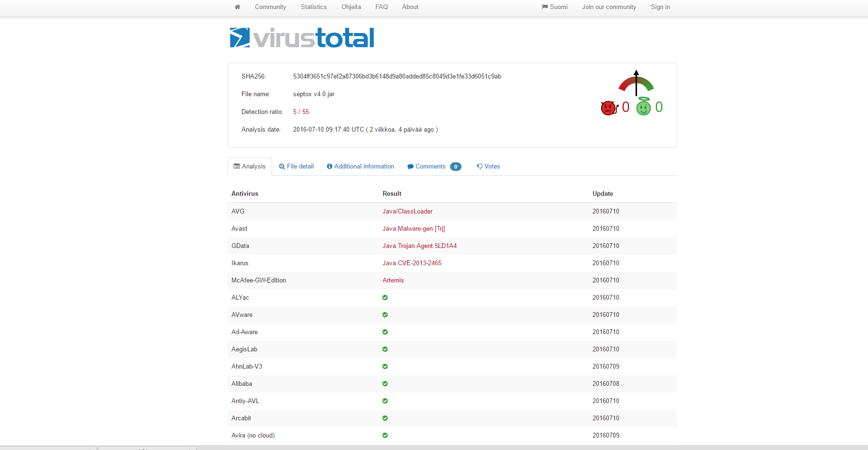The image size is (868, 450).
Task: Click the AVG antivirus name
Action: 238,212
